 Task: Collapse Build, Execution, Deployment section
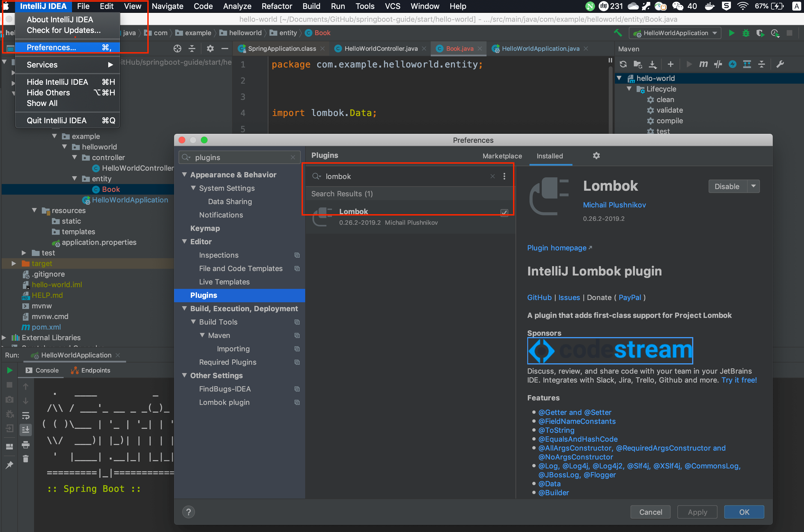click(x=184, y=308)
